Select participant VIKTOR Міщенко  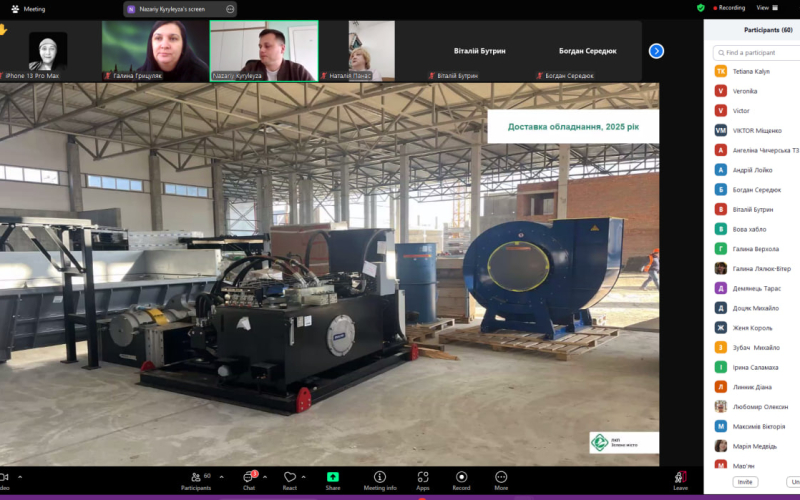point(757,131)
